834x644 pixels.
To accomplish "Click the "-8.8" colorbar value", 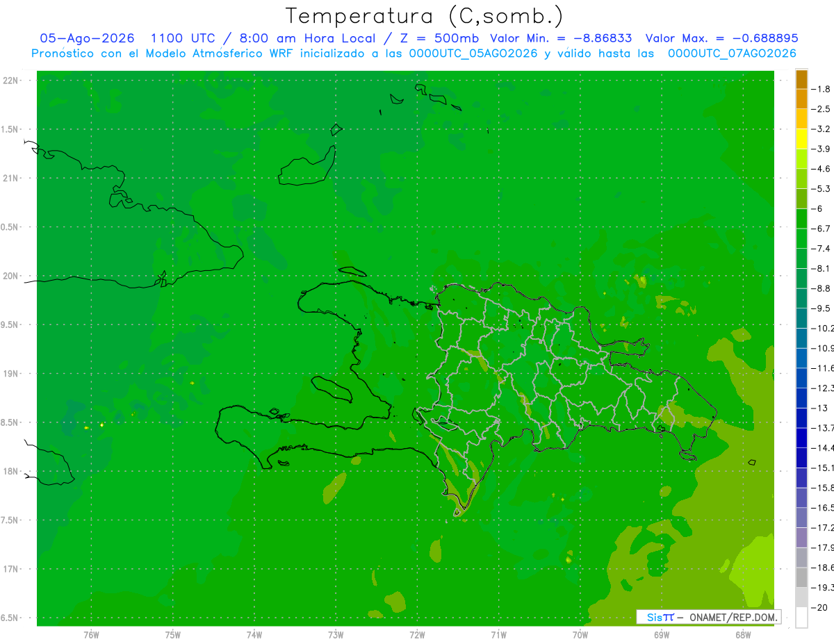I will pos(822,288).
